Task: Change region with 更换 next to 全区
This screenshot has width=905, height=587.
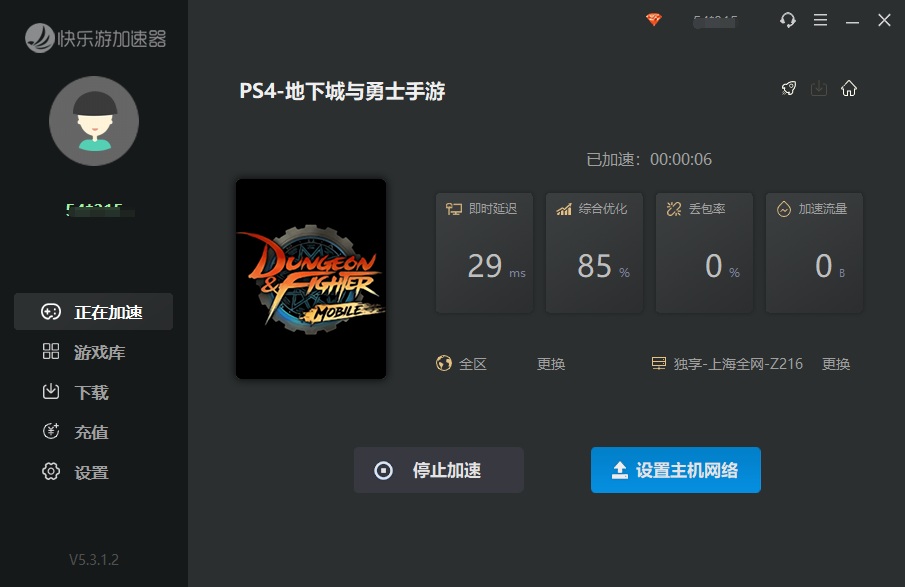Action: (551, 364)
